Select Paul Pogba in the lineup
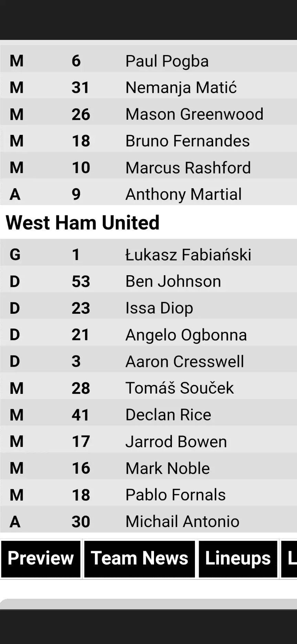297x644 pixels. click(x=167, y=61)
